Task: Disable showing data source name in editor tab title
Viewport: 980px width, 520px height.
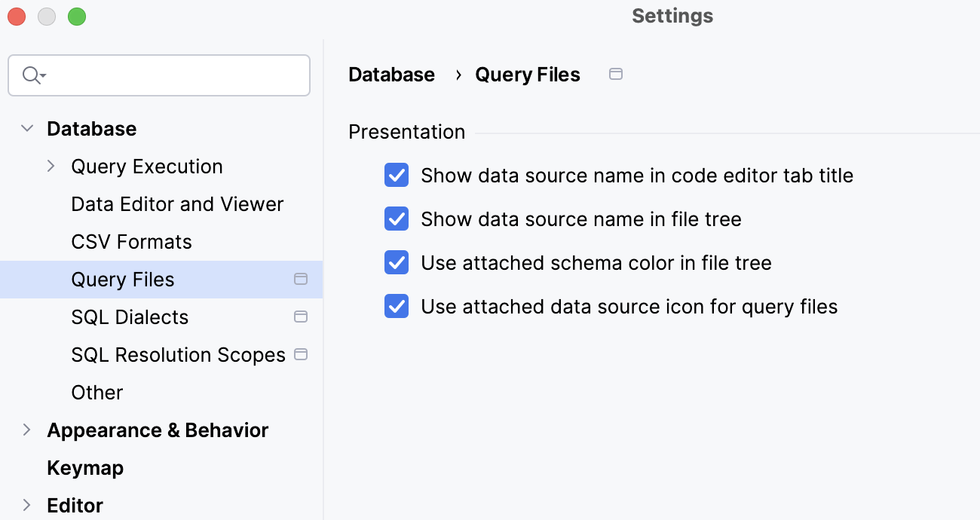Action: tap(396, 175)
